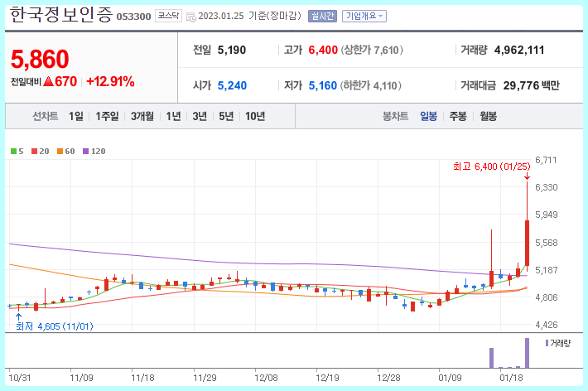Click the current price 5,860
This screenshot has height=391, width=588.
click(x=40, y=59)
